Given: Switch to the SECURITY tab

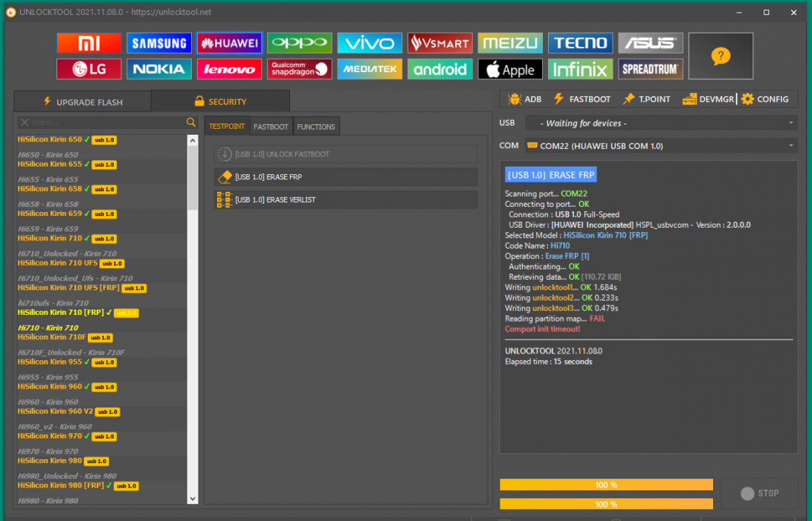Looking at the screenshot, I should pos(221,101).
